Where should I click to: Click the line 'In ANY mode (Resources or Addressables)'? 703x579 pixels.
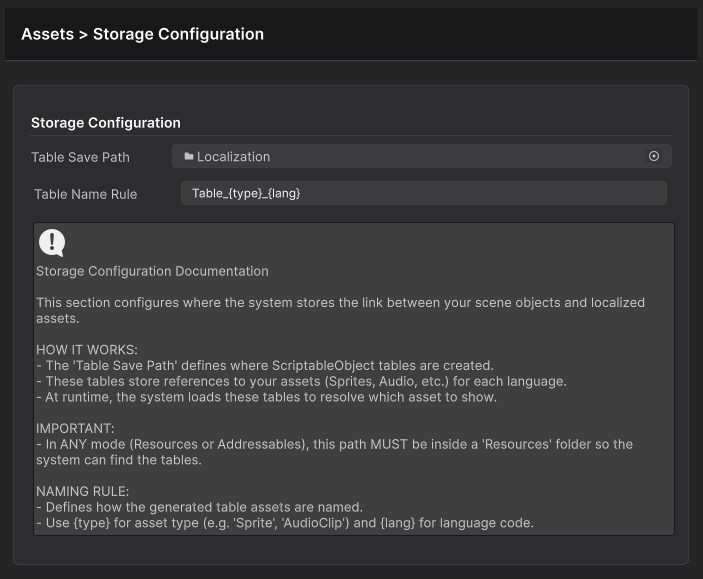334,452
